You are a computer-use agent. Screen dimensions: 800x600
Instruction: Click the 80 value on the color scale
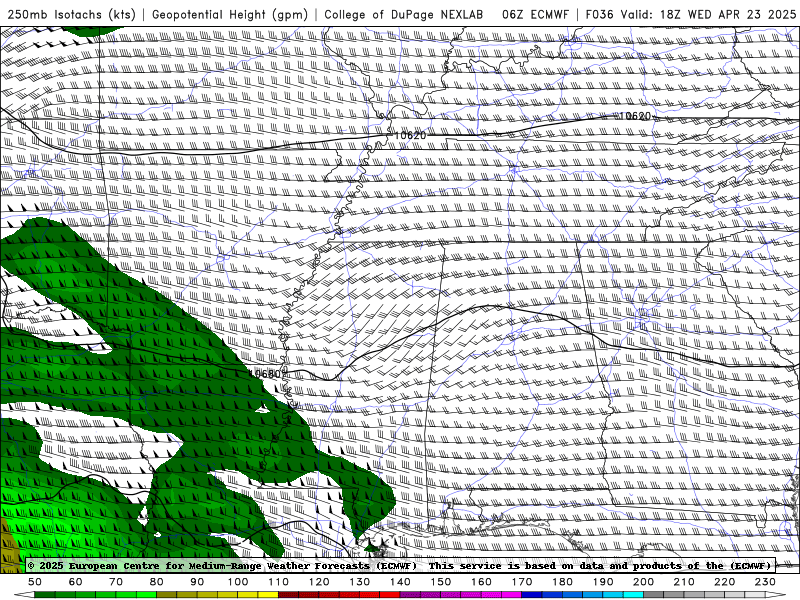pos(157,582)
